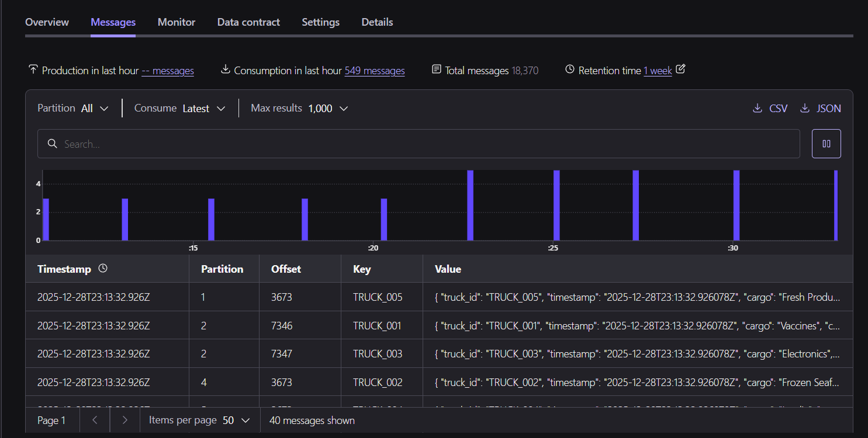Open the 549 messages consumption link

click(375, 71)
